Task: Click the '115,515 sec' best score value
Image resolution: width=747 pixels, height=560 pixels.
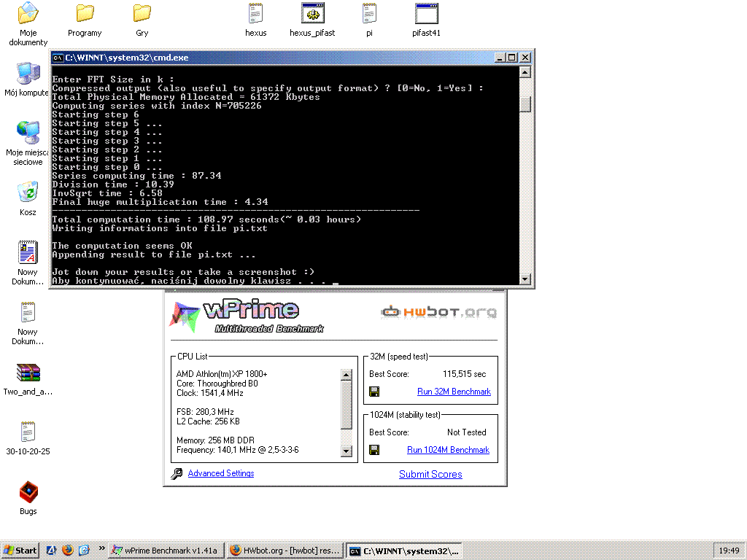Action: tap(465, 374)
